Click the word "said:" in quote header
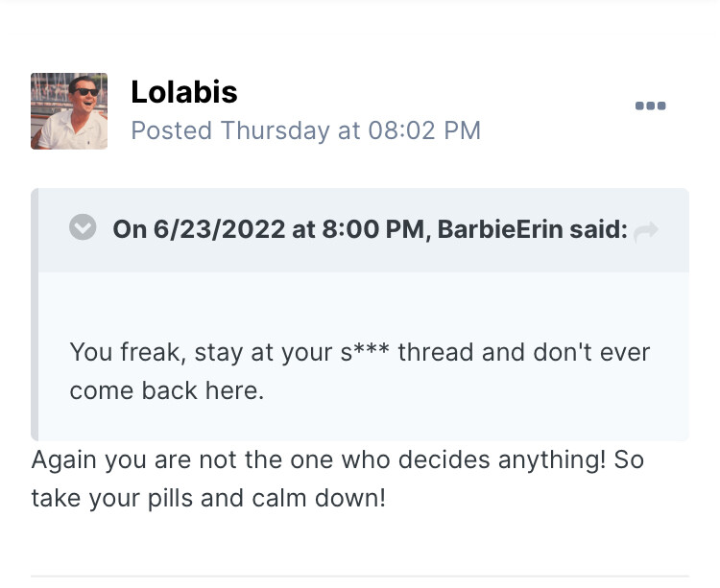 coord(606,230)
